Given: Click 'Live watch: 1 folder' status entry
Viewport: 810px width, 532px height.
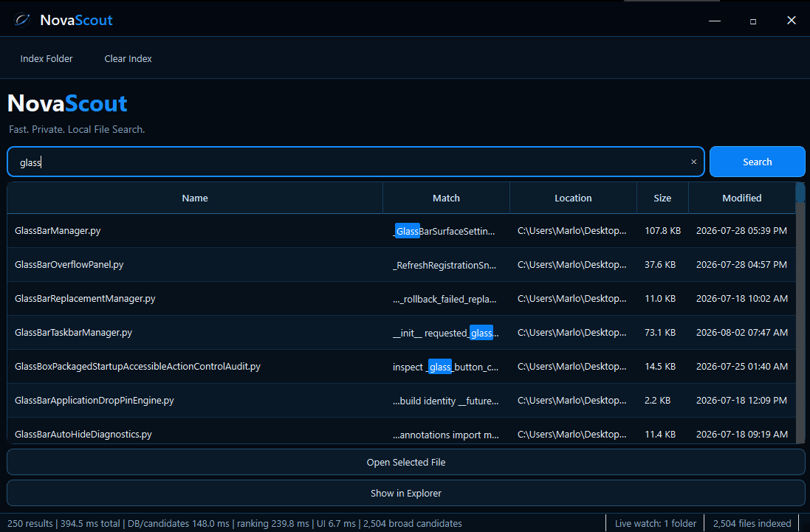Looking at the screenshot, I should click(656, 524).
